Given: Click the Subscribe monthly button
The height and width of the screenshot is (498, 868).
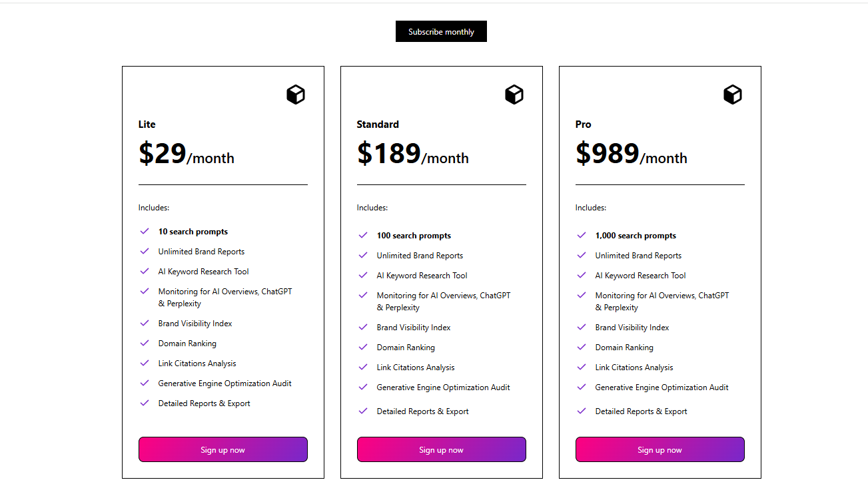Looking at the screenshot, I should [x=441, y=31].
